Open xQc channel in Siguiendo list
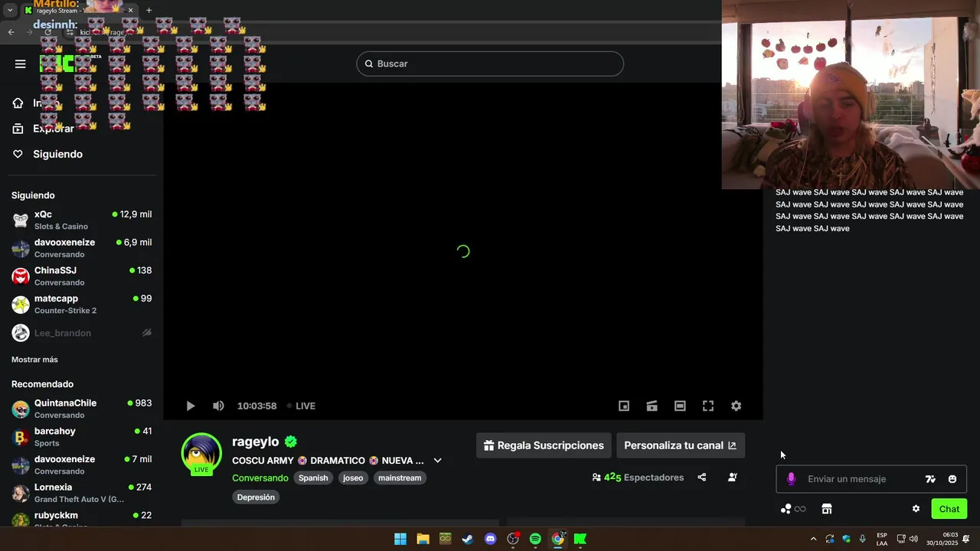 [x=81, y=220]
